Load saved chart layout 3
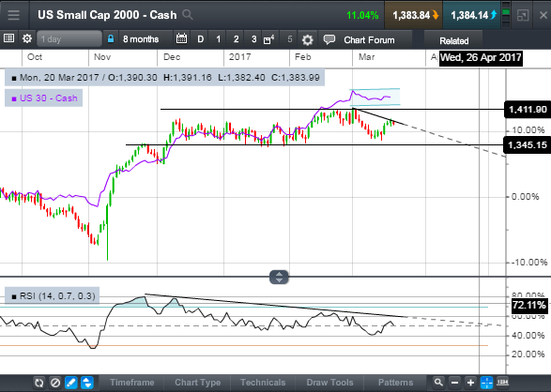Viewport: 551px width, 392px height. (253, 39)
